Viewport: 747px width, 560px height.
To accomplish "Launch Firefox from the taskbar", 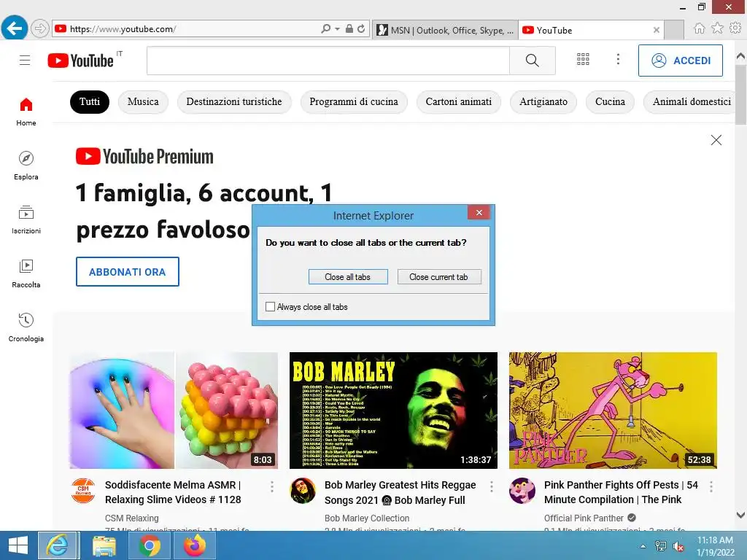I will [195, 545].
